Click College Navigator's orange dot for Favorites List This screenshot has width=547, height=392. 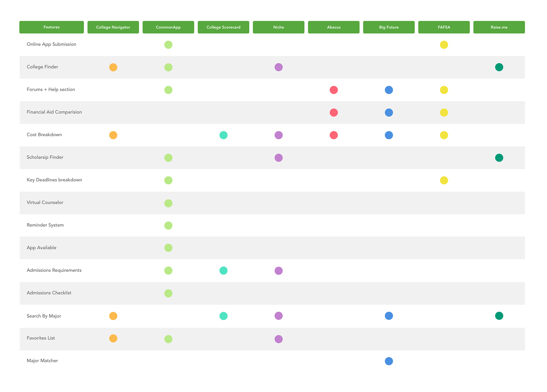pyautogui.click(x=113, y=338)
